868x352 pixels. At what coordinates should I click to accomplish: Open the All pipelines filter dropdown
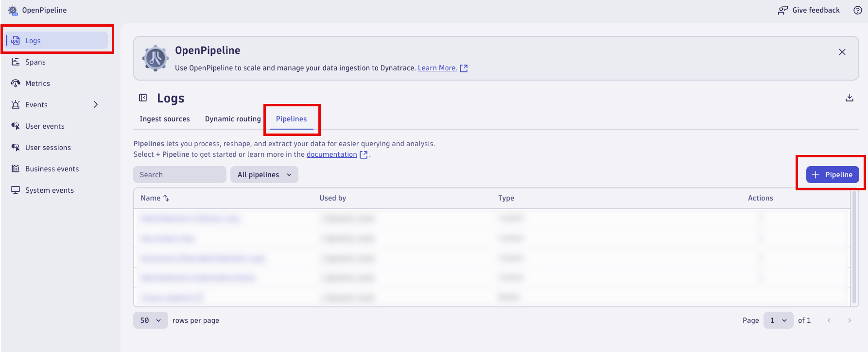pos(264,175)
